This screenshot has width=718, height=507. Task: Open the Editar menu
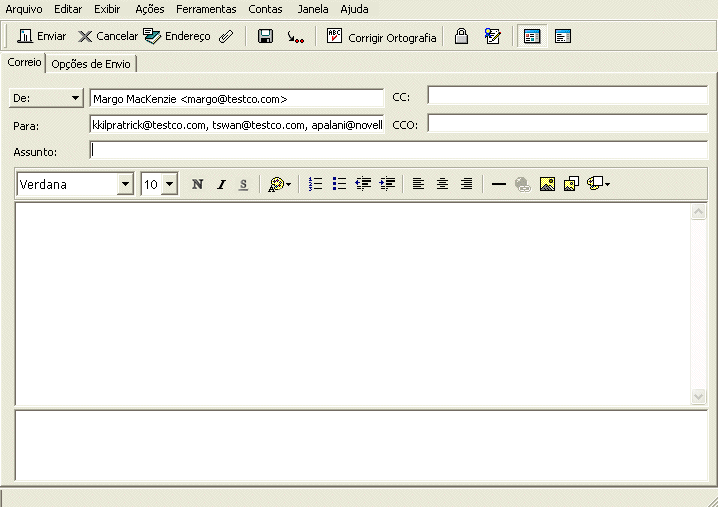[68, 9]
